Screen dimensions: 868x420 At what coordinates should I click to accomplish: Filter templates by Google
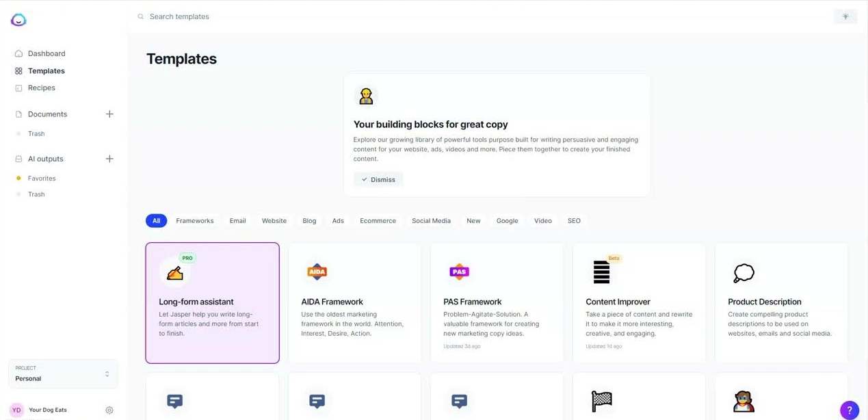[507, 221]
